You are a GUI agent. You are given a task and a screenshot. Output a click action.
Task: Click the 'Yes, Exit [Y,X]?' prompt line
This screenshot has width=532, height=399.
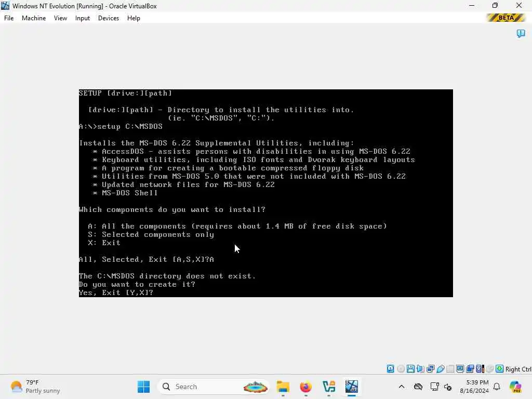116,292
